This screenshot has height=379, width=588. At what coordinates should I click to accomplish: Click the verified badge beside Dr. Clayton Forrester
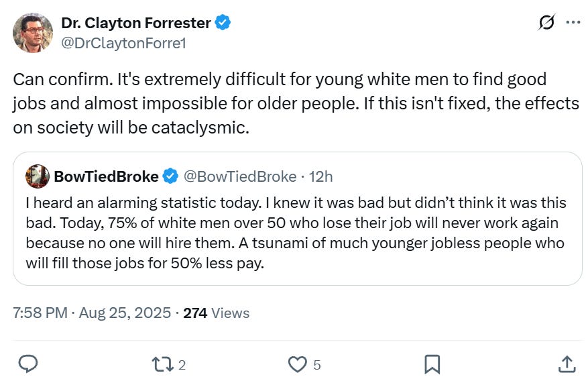[x=223, y=23]
